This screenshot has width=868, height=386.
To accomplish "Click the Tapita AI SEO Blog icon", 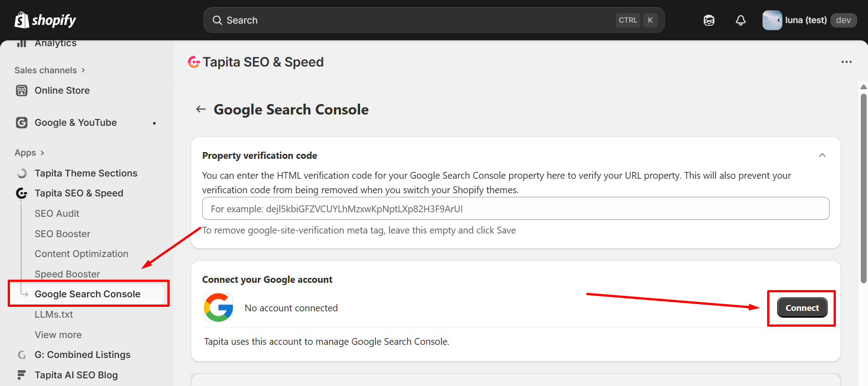I will pos(22,375).
